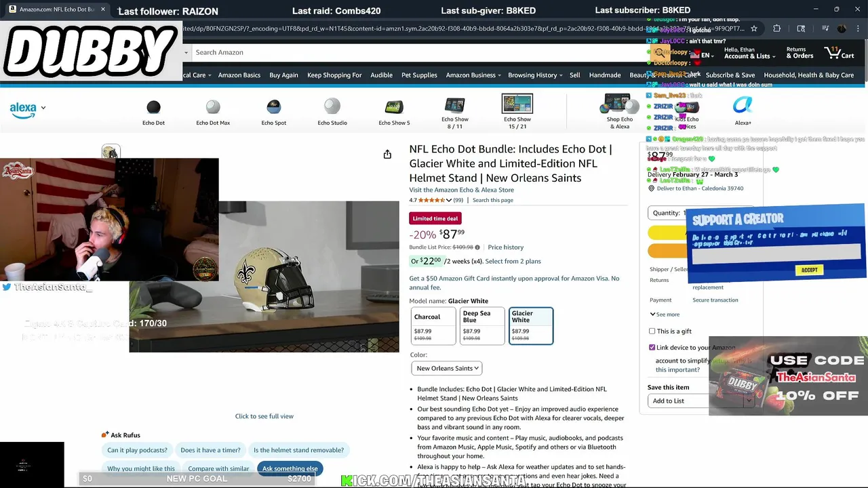Click to see full view text
Viewport: 868px width, 488px height.
(264, 416)
